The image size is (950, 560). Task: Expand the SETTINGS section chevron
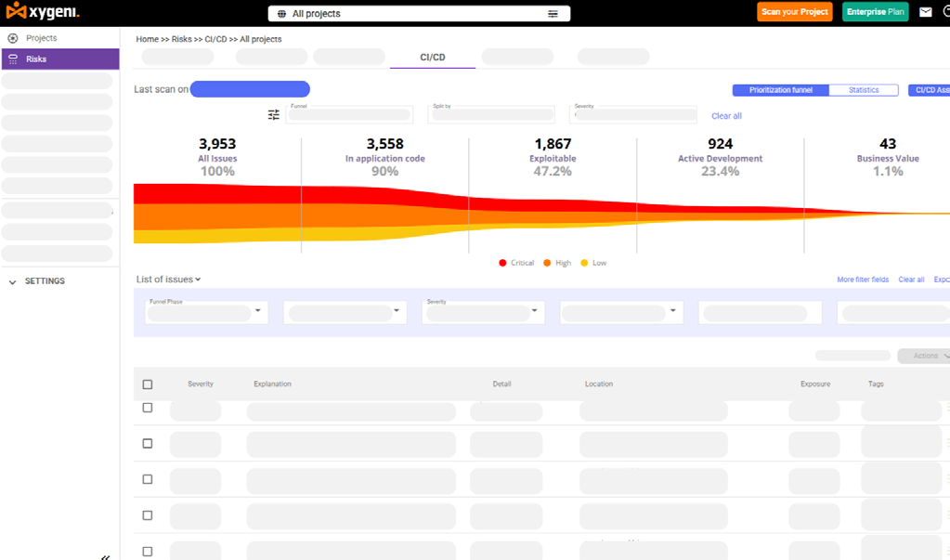coord(13,281)
